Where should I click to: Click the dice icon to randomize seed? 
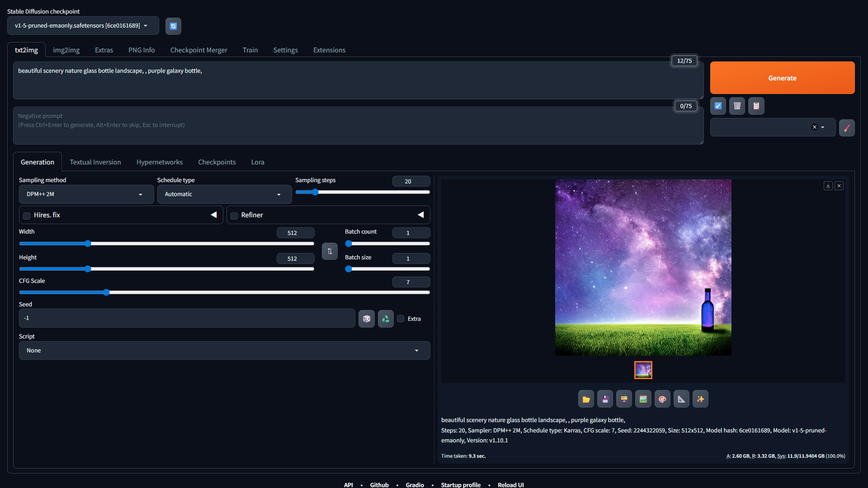coord(367,319)
